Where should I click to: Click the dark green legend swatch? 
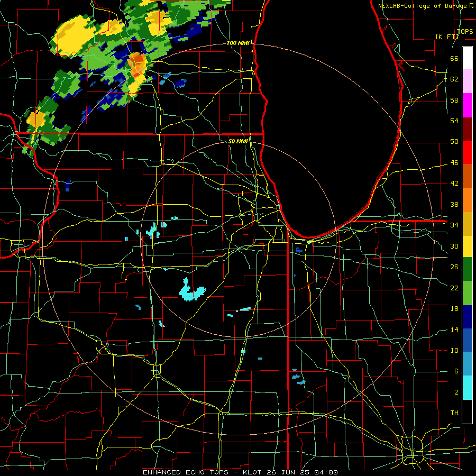(467, 269)
